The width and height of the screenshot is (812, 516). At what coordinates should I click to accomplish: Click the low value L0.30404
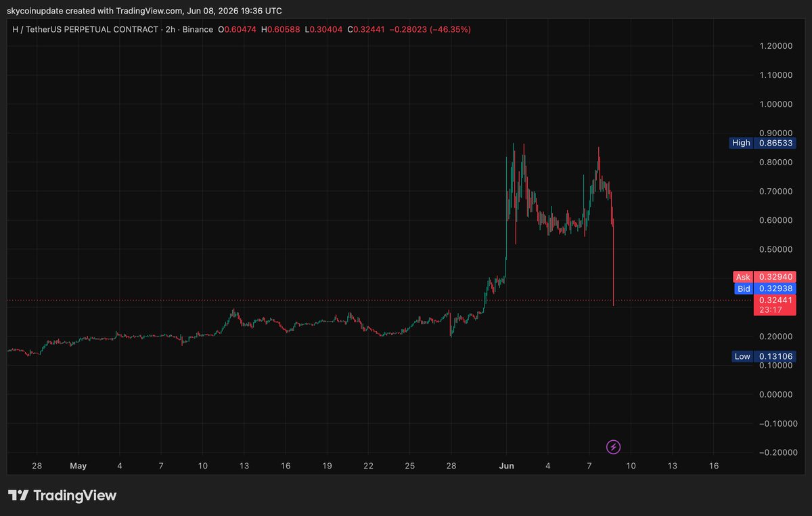click(324, 30)
